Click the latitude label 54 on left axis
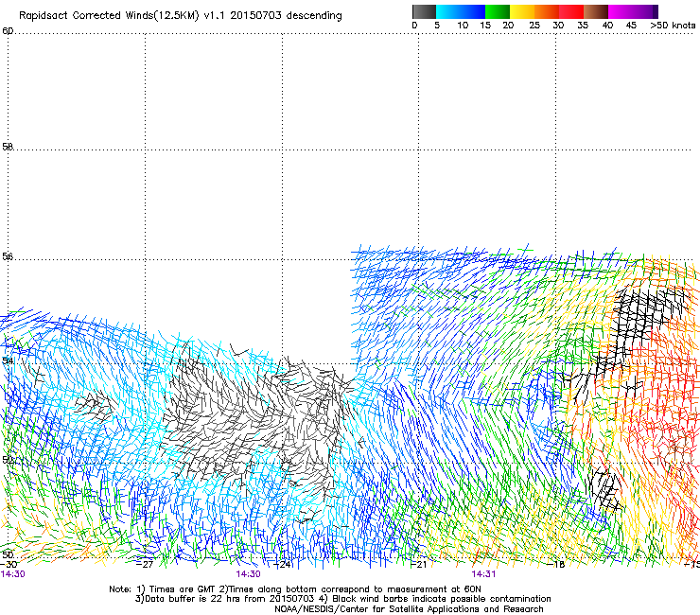 point(8,360)
